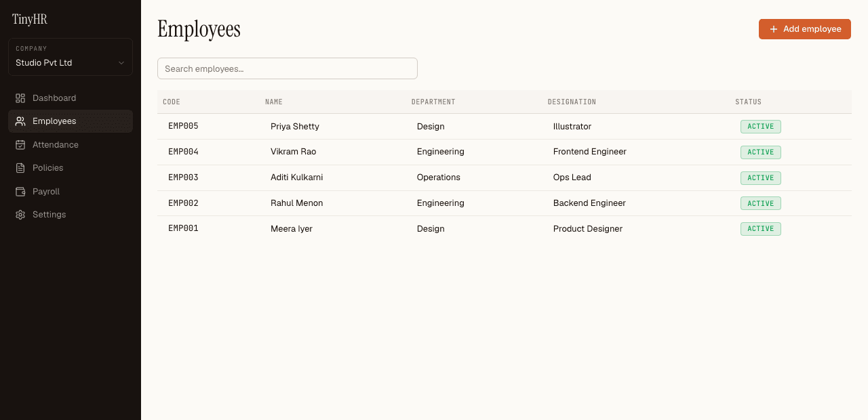Click the Employees people icon in sidebar
This screenshot has width=868, height=420.
[x=20, y=121]
